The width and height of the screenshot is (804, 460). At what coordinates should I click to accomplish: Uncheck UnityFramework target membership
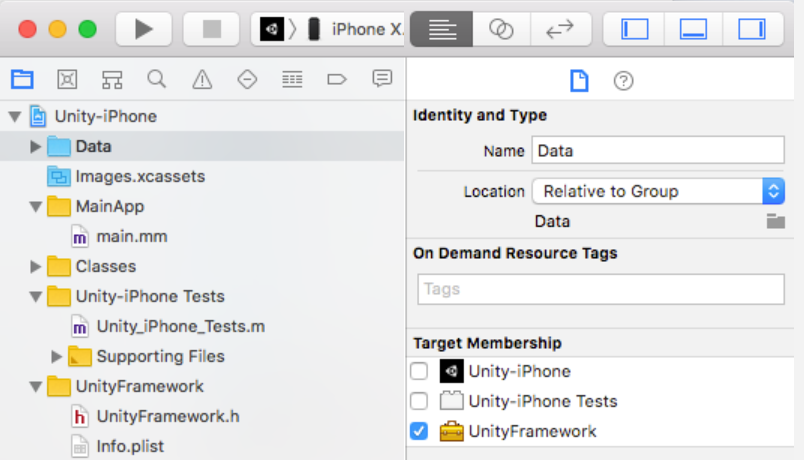coord(419,431)
